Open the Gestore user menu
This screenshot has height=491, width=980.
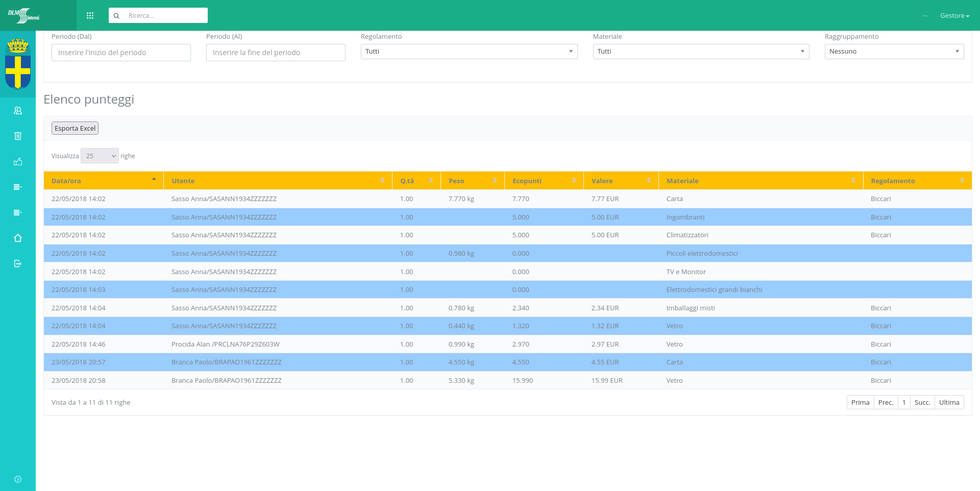954,16
